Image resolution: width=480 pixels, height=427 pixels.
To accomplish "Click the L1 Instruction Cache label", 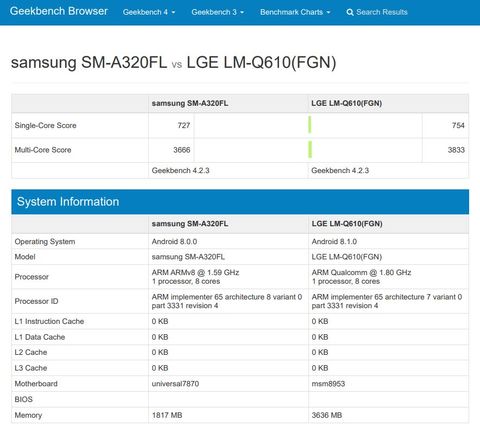I will coord(49,321).
